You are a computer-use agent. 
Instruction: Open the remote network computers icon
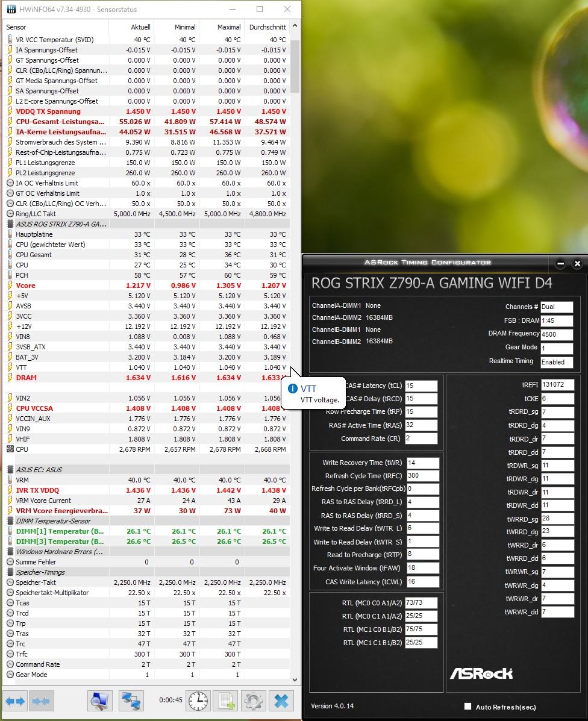[x=131, y=701]
